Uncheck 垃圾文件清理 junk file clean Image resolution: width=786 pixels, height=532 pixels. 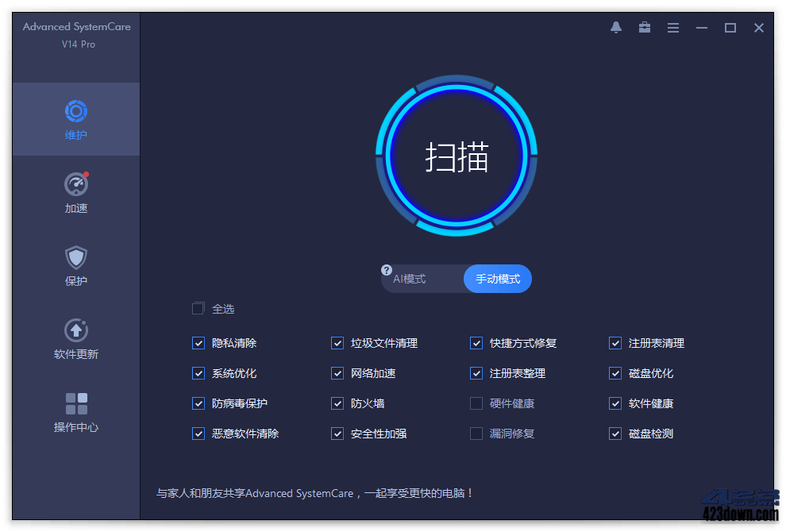click(x=337, y=343)
